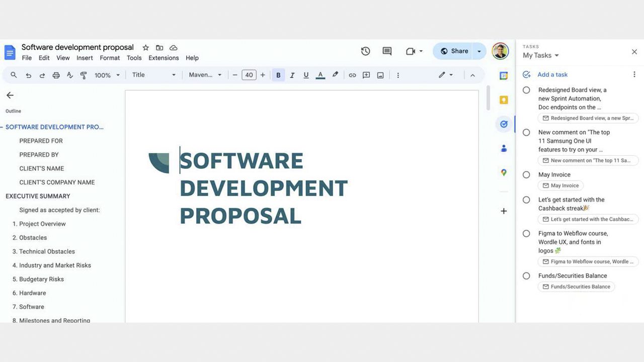This screenshot has height=362, width=644.
Task: Complete the Funds/Securities Balance task
Action: 526,276
